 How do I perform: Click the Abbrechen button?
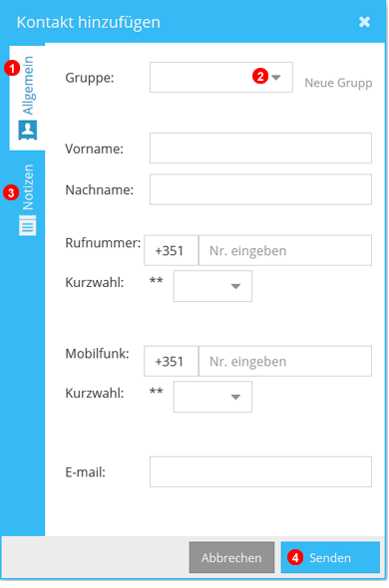231,557
